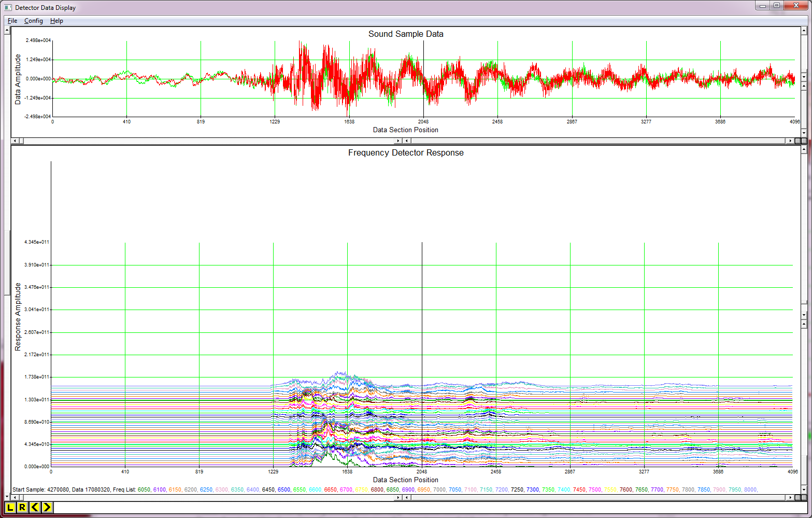Image resolution: width=812 pixels, height=518 pixels.
Task: Open the Config menu
Action: tap(33, 21)
